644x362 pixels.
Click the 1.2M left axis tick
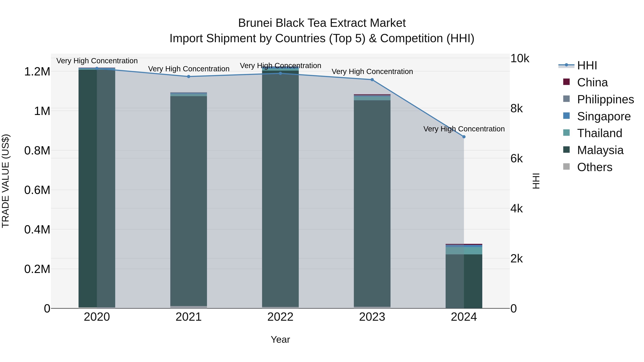tap(37, 72)
